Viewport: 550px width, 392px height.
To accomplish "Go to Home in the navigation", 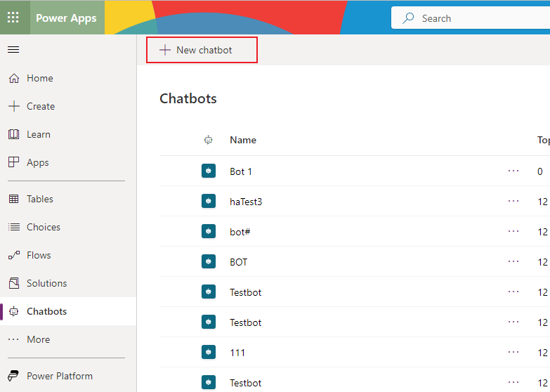I will [x=68, y=78].
